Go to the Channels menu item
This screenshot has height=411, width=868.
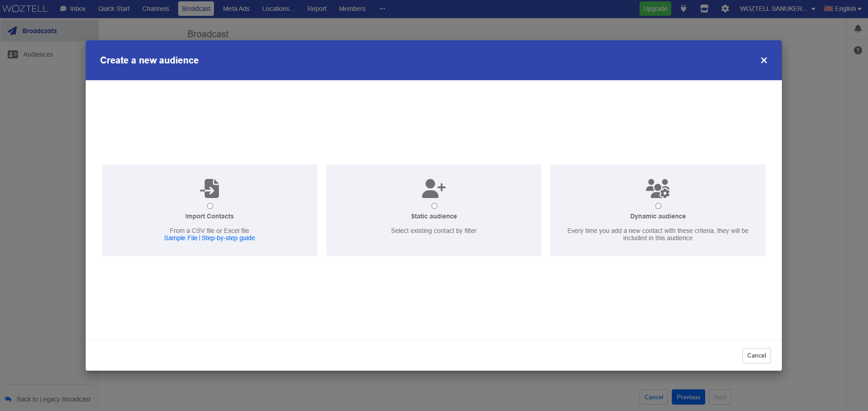click(x=155, y=9)
